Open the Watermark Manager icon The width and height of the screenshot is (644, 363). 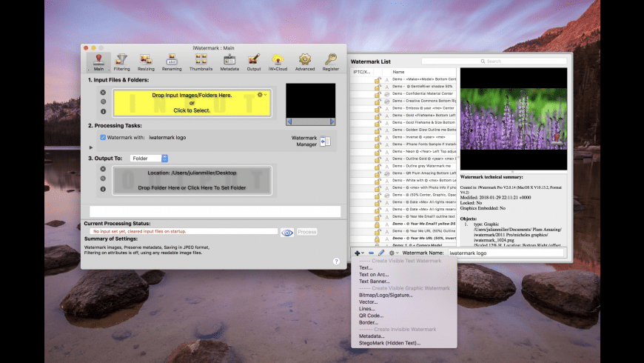pos(326,141)
